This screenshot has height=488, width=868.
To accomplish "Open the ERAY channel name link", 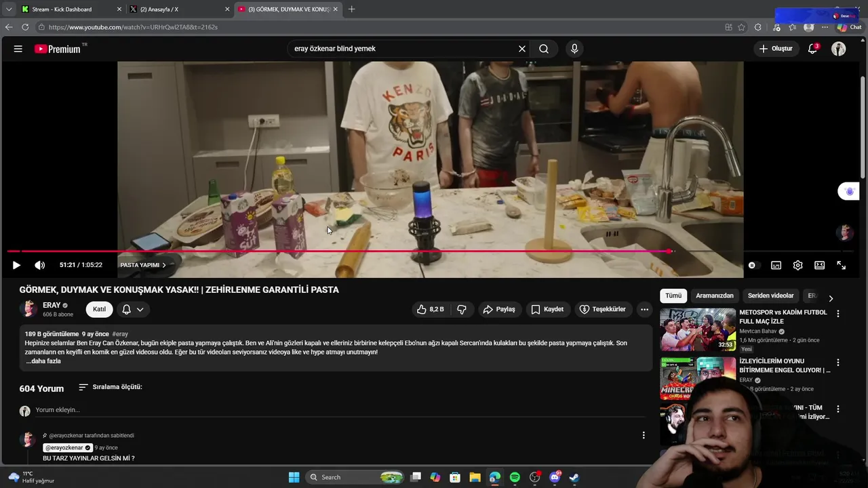I will (x=52, y=305).
